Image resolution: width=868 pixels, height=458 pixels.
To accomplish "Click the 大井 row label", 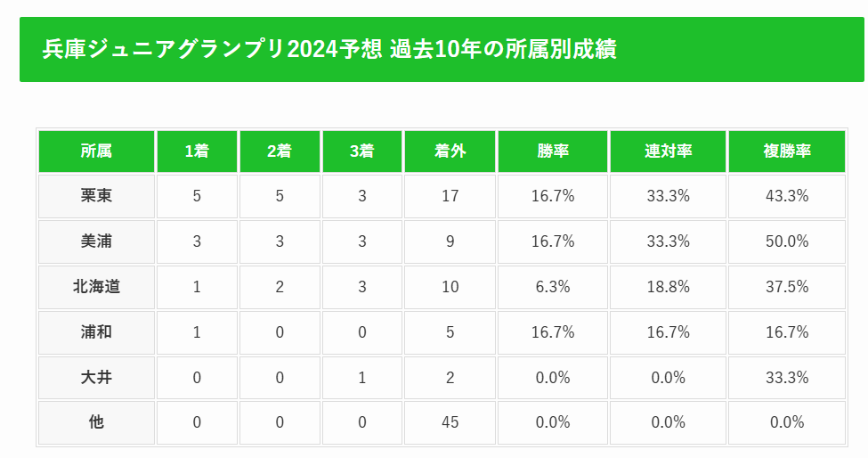I will [x=96, y=378].
